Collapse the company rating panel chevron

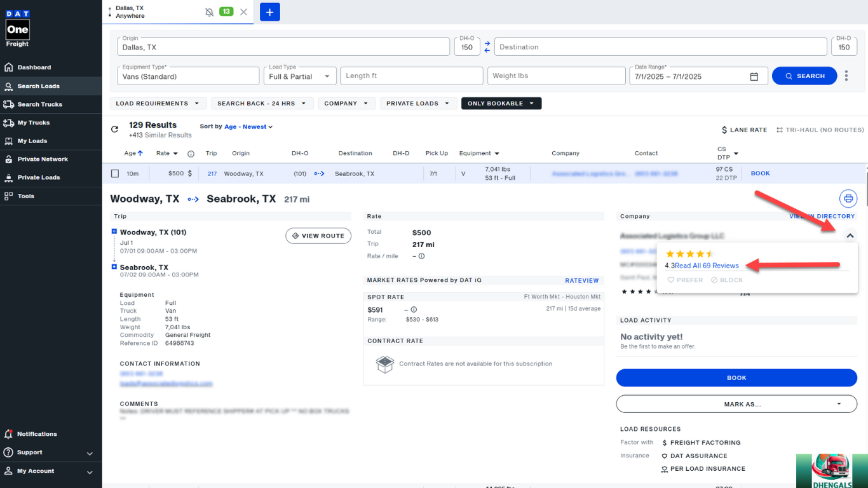[x=850, y=236]
